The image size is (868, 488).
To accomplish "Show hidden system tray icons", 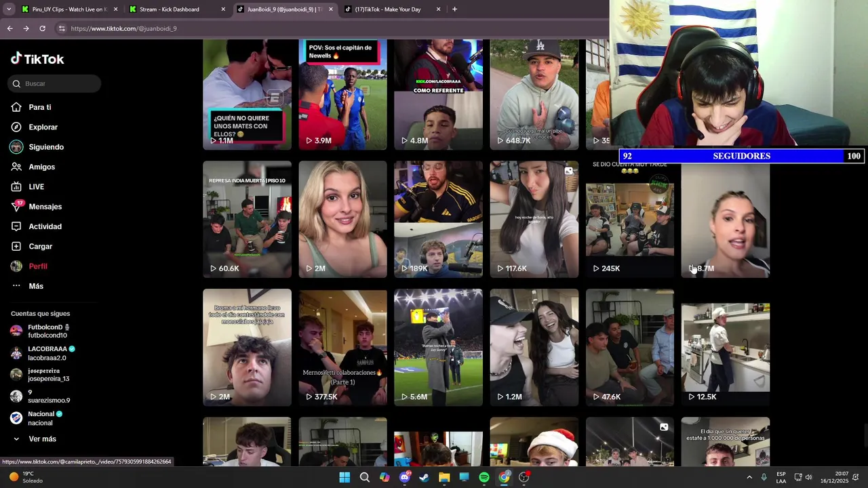I will [x=749, y=477].
